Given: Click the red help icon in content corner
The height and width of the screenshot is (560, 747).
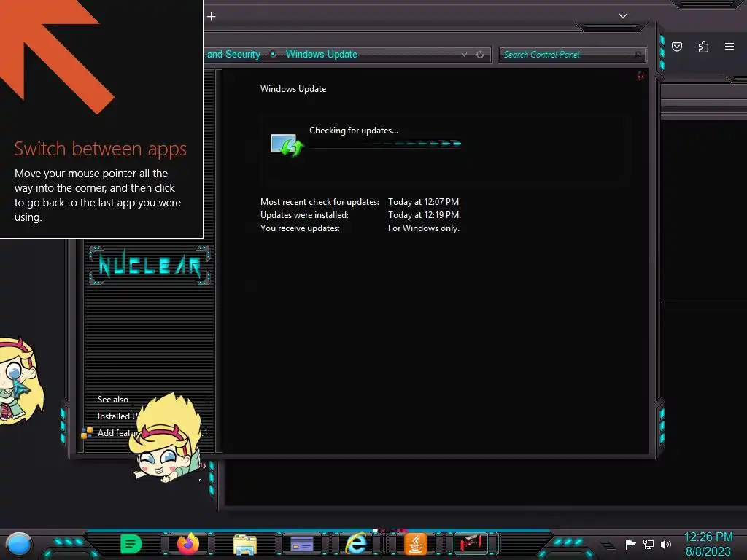Looking at the screenshot, I should [640, 76].
